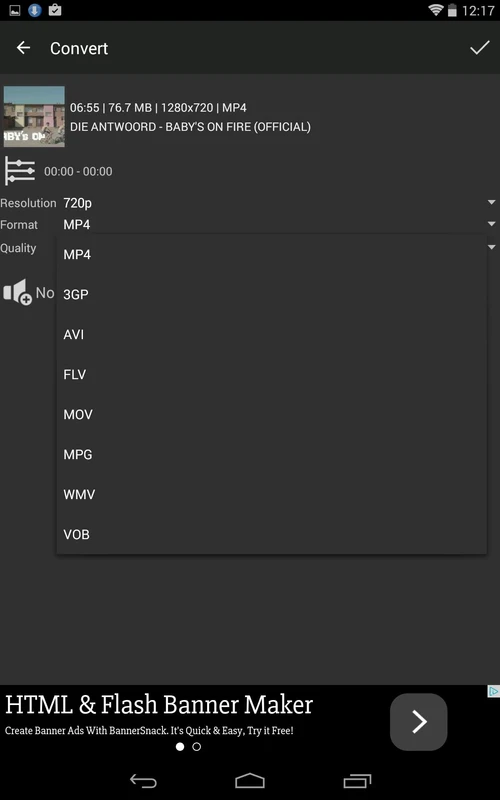
Task: Open the recent apps navigation button
Action: point(357,781)
